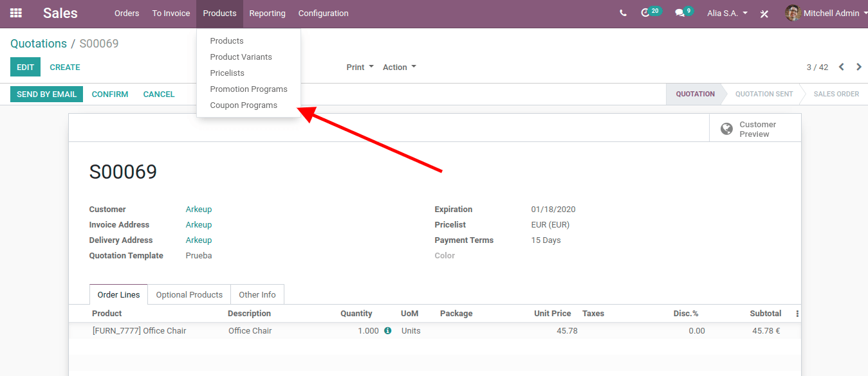This screenshot has width=868, height=376.
Task: Open the apps grid menu icon
Action: tap(16, 13)
